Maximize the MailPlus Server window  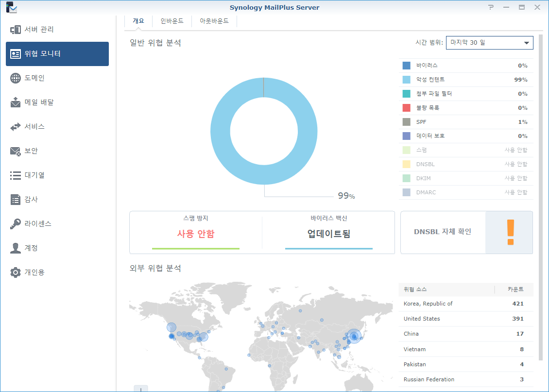tap(522, 7)
